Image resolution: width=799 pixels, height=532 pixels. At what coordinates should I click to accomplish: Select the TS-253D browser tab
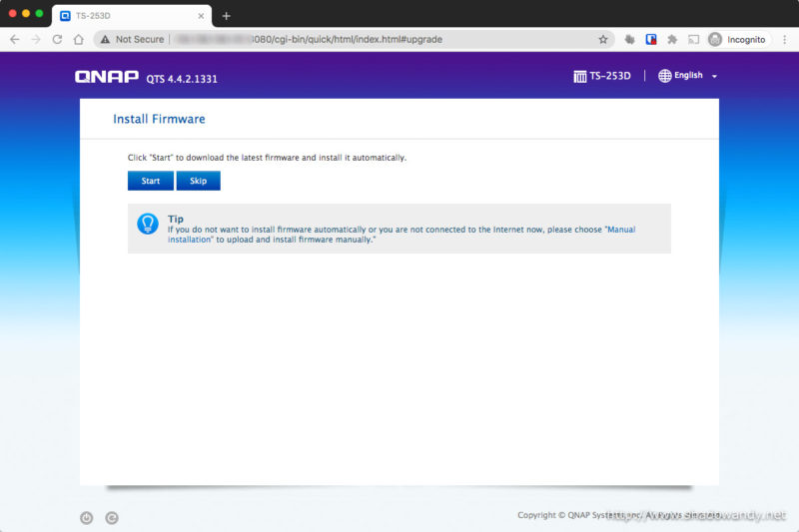tap(130, 15)
